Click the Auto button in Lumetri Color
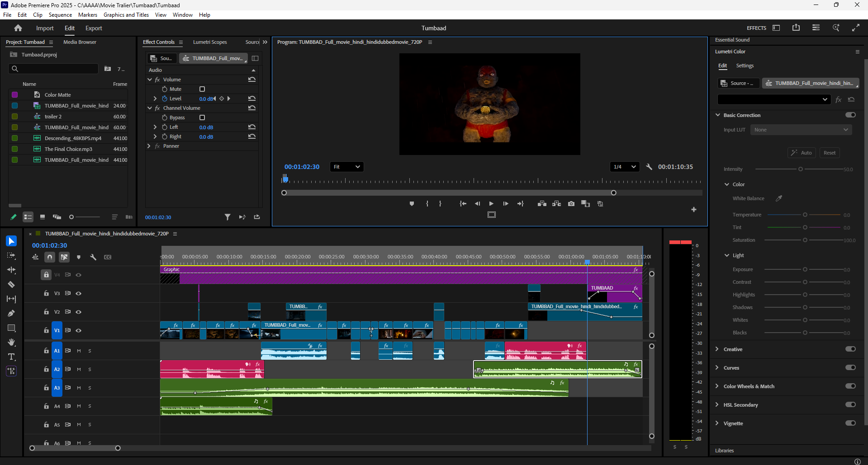Screen dimensions: 868x465 click(x=802, y=153)
